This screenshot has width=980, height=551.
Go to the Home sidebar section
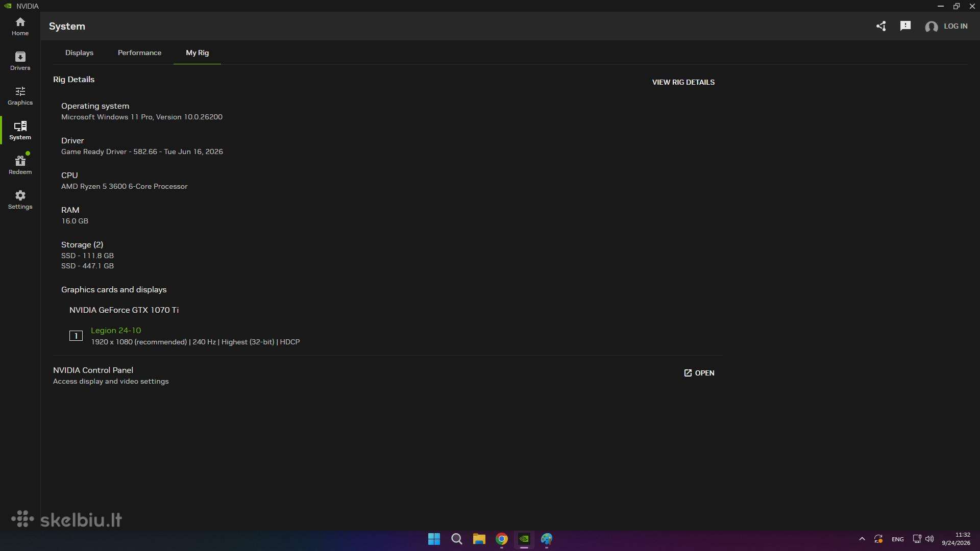point(20,27)
